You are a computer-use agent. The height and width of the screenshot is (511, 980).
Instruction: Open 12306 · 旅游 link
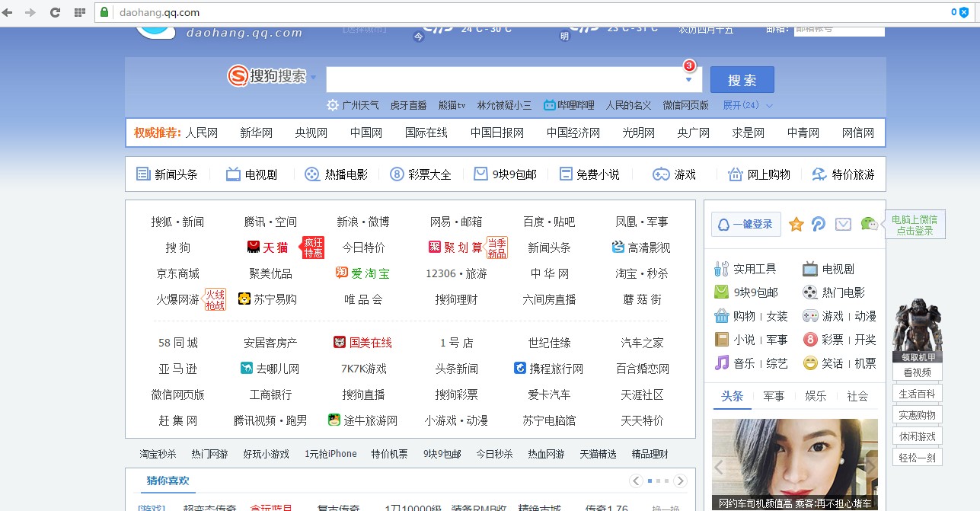click(456, 273)
